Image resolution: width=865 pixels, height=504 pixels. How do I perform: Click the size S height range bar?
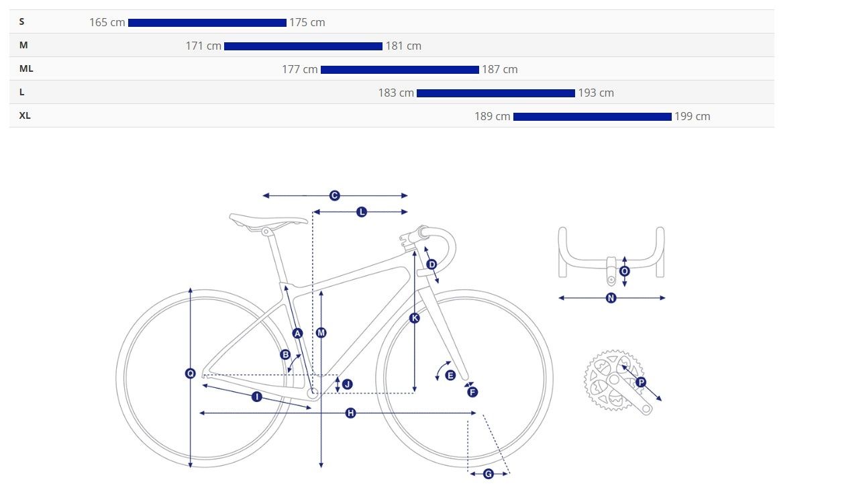[207, 23]
